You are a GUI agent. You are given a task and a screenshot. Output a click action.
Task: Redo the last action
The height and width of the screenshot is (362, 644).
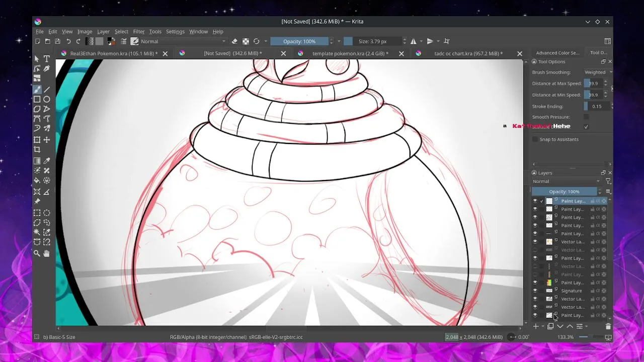pyautogui.click(x=78, y=41)
